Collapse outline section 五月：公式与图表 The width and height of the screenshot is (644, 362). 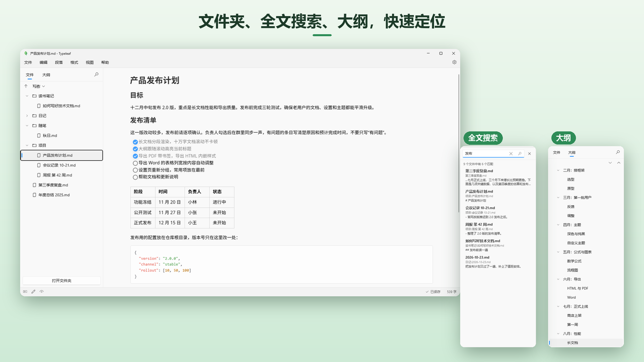557,252
